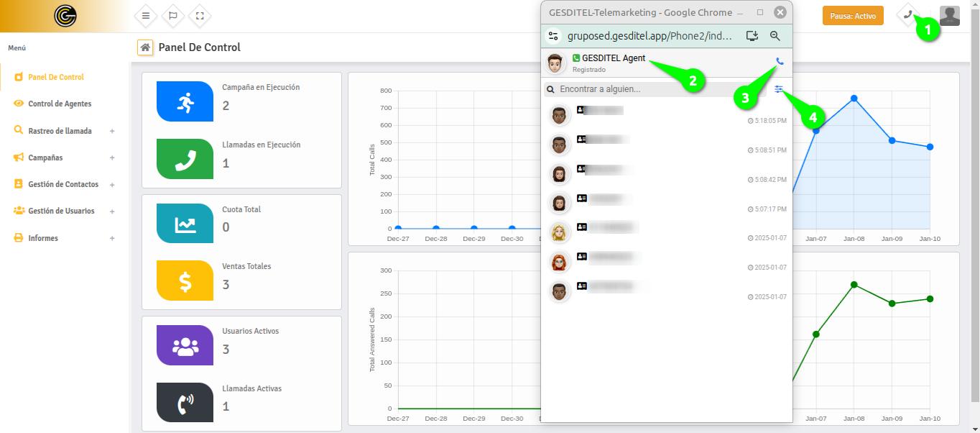Image resolution: width=980 pixels, height=433 pixels.
Task: Toggle fullscreen mode icon
Action: click(200, 15)
